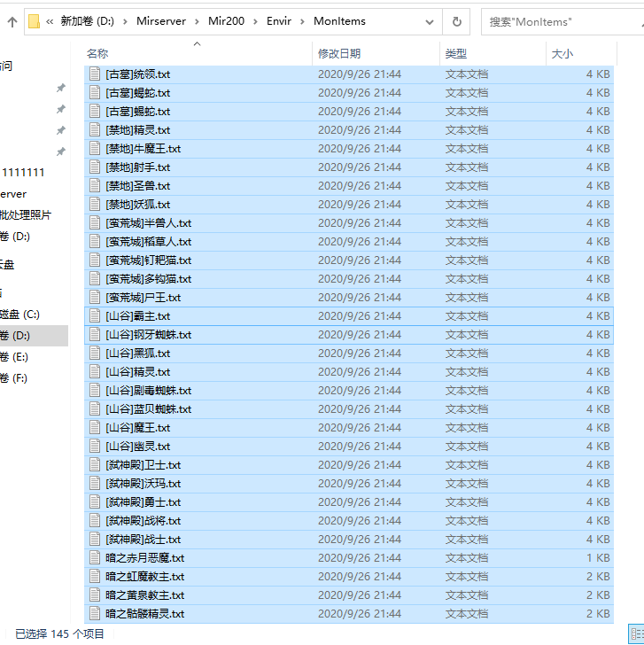The width and height of the screenshot is (644, 645).
Task: Click file icon of [蛮荒城]尸王.txt
Action: coord(95,298)
